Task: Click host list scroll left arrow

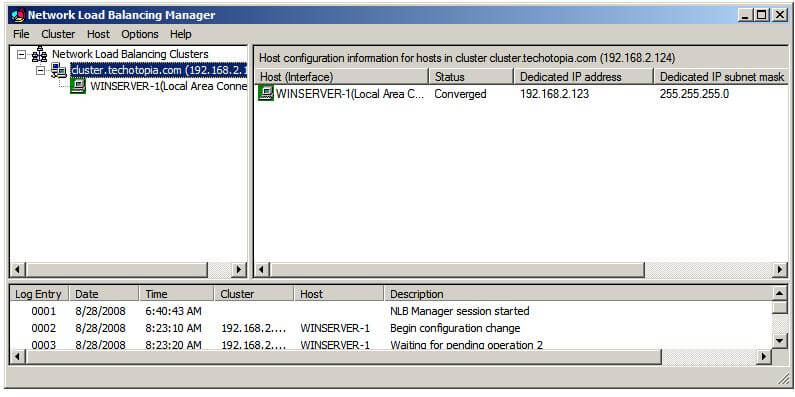Action: click(262, 270)
